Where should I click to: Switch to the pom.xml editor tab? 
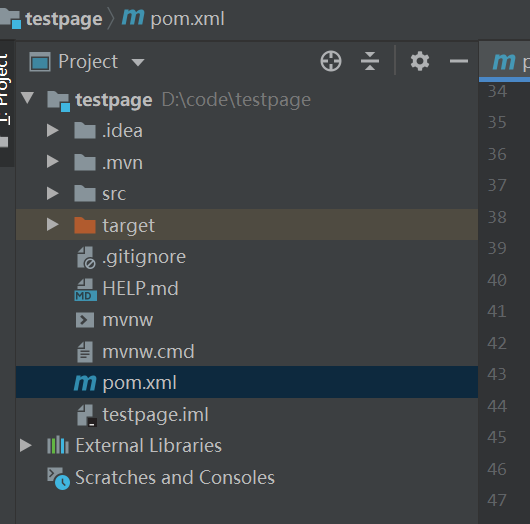tap(504, 62)
